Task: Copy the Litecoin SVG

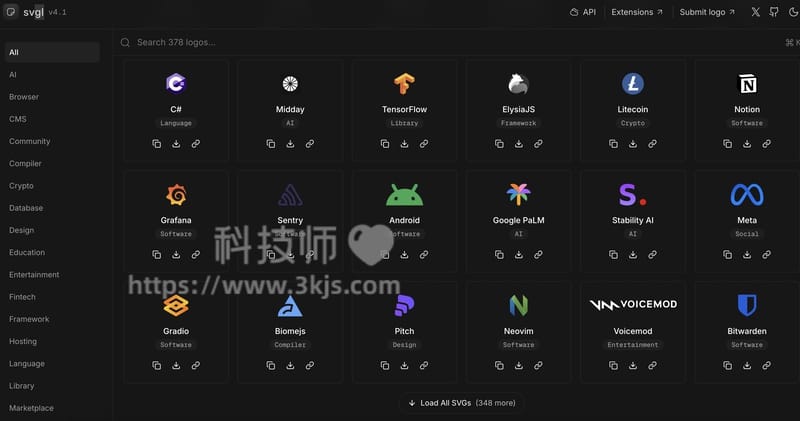Action: tap(614, 144)
